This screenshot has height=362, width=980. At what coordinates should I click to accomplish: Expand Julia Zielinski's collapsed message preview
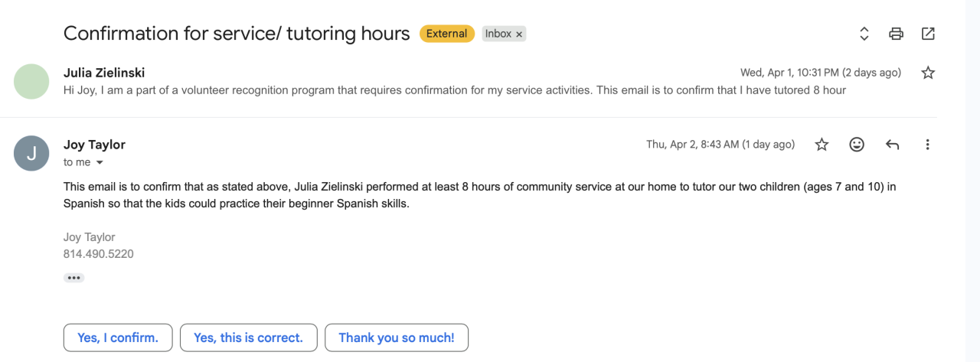click(x=454, y=90)
